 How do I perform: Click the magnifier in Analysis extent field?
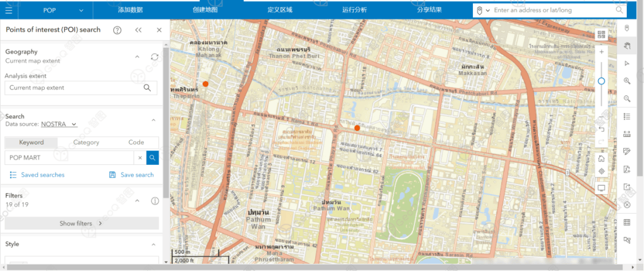tap(147, 88)
